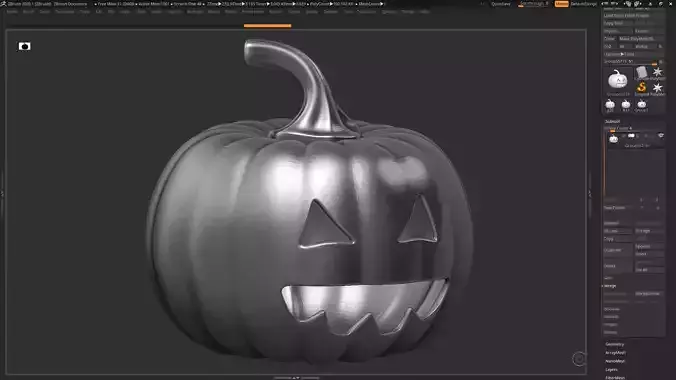676x380 pixels.
Task: Open the Preferences menu
Action: point(253,12)
